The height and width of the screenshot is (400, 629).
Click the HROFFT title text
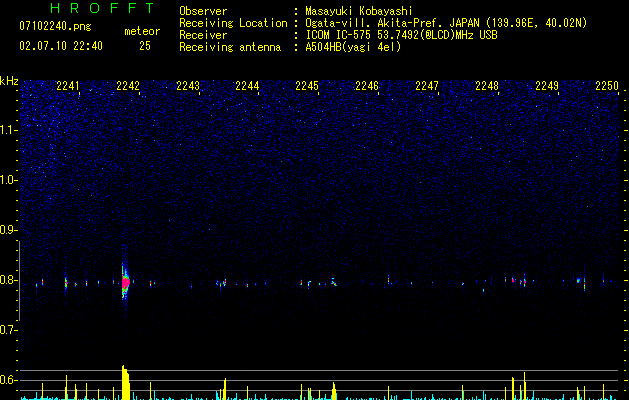tap(103, 8)
